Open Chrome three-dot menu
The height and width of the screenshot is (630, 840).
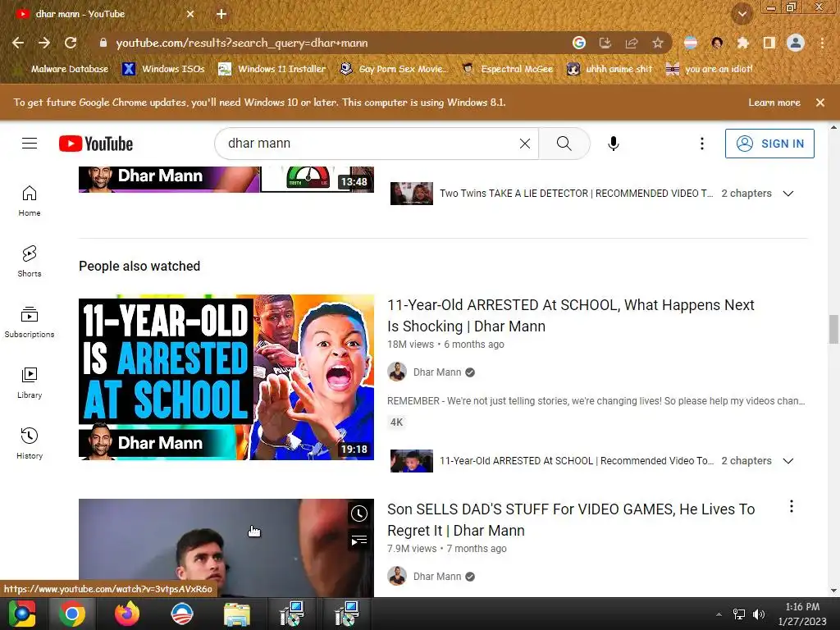pyautogui.click(x=822, y=43)
